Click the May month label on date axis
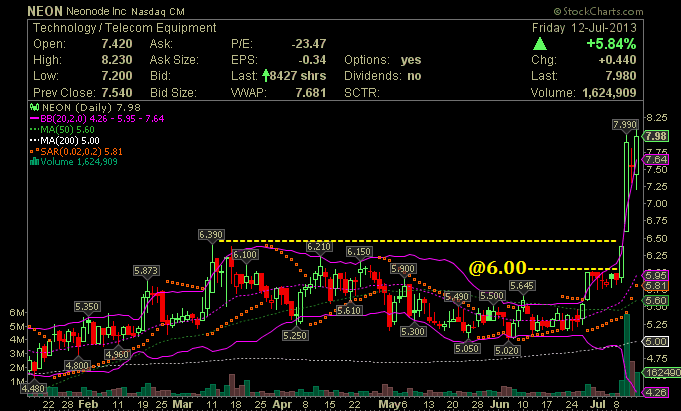The width and height of the screenshot is (681, 411). 389,404
